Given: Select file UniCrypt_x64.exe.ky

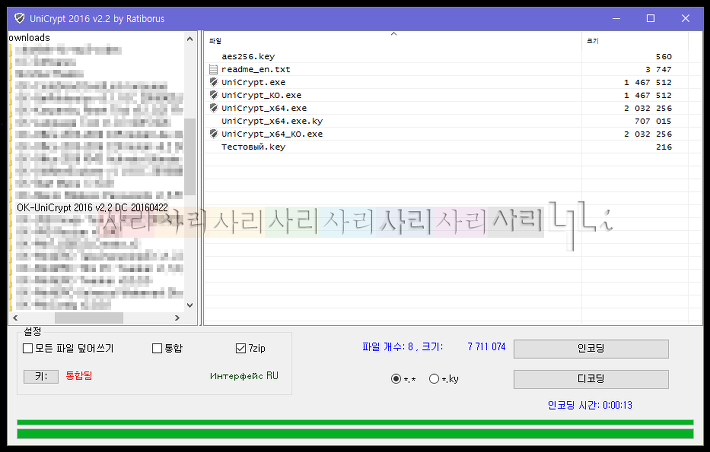Looking at the screenshot, I should [x=272, y=121].
